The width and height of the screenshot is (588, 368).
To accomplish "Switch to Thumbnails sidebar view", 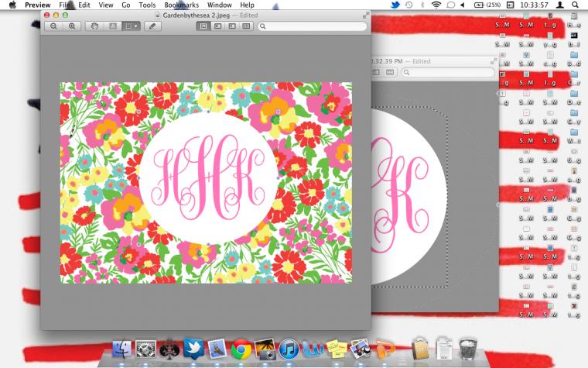I will coord(217,26).
